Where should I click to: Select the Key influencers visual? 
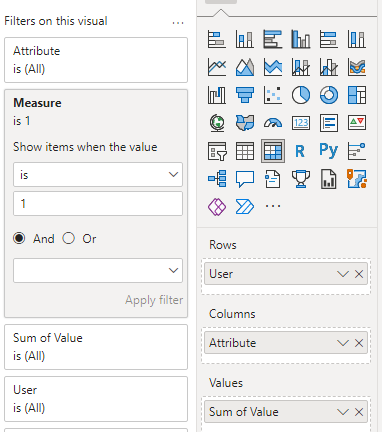357,151
